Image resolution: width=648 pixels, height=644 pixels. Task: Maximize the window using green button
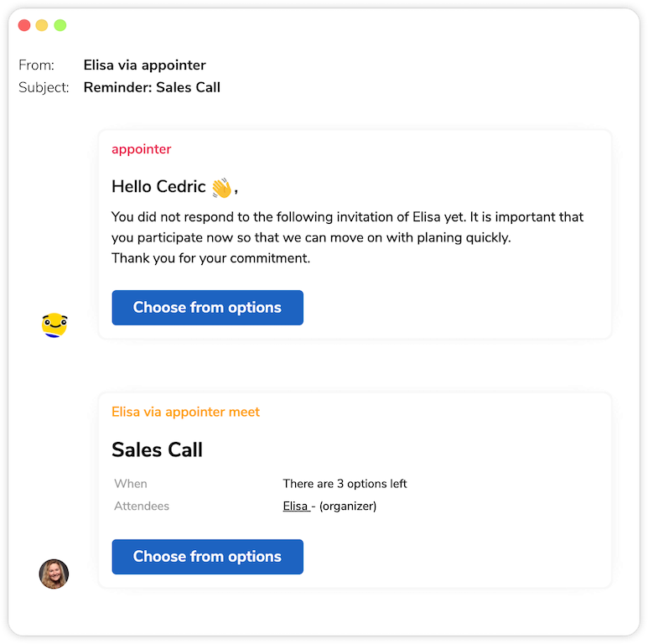[x=60, y=25]
